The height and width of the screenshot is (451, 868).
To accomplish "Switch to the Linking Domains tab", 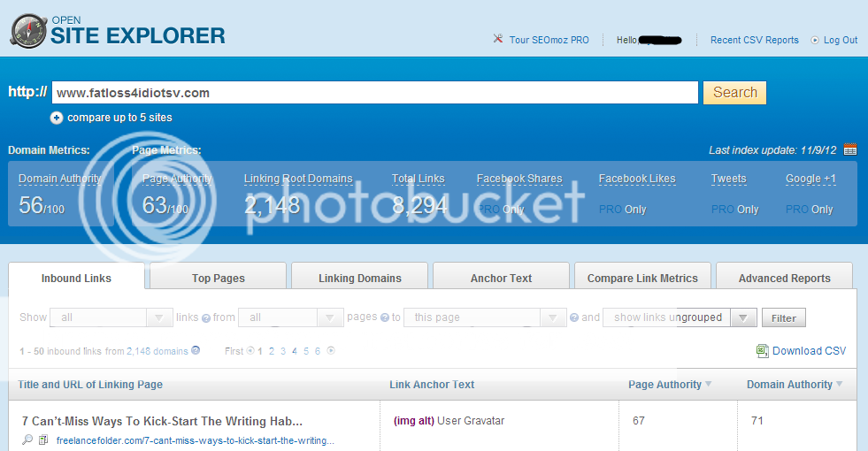I will click(360, 278).
